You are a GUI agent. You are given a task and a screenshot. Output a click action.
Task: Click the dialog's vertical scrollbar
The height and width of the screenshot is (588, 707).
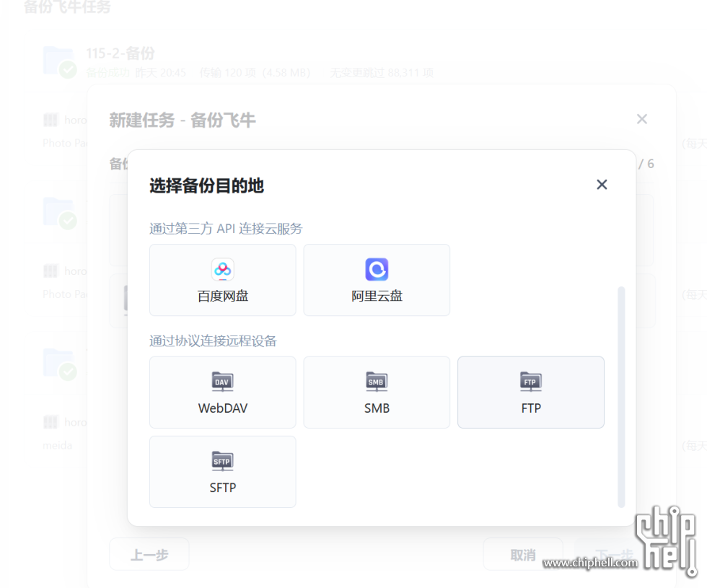point(621,397)
